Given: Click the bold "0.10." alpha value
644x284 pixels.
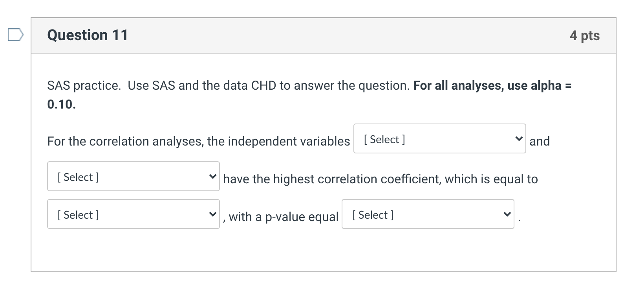Looking at the screenshot, I should 61,104.
